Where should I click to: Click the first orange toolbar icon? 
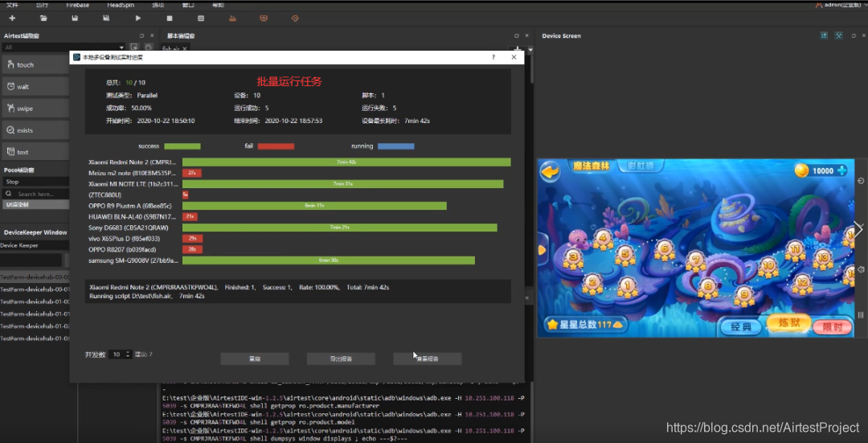[232, 18]
